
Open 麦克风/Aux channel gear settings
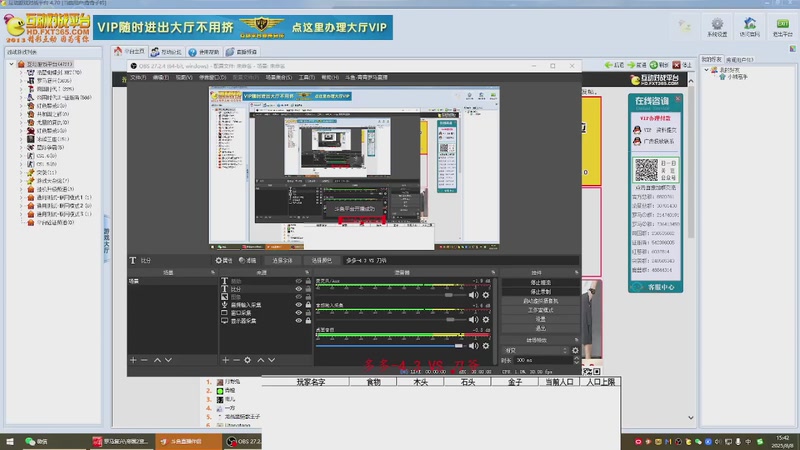[486, 295]
